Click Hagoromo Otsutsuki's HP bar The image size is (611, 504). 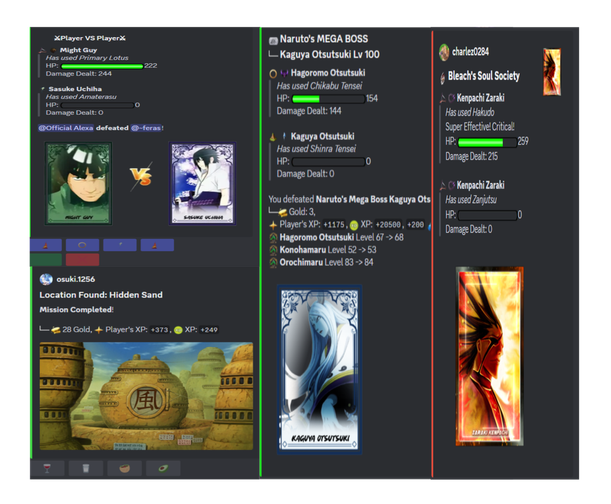[x=328, y=99]
